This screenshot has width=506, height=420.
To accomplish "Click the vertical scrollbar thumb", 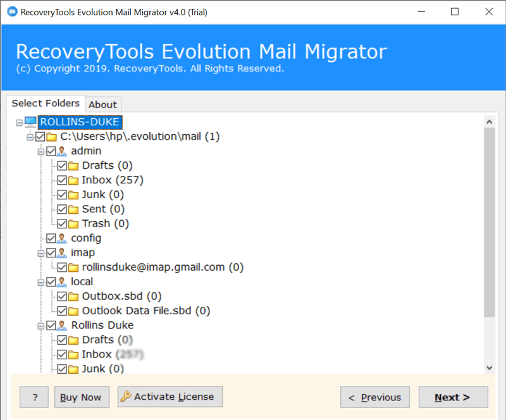I will tap(489, 222).
